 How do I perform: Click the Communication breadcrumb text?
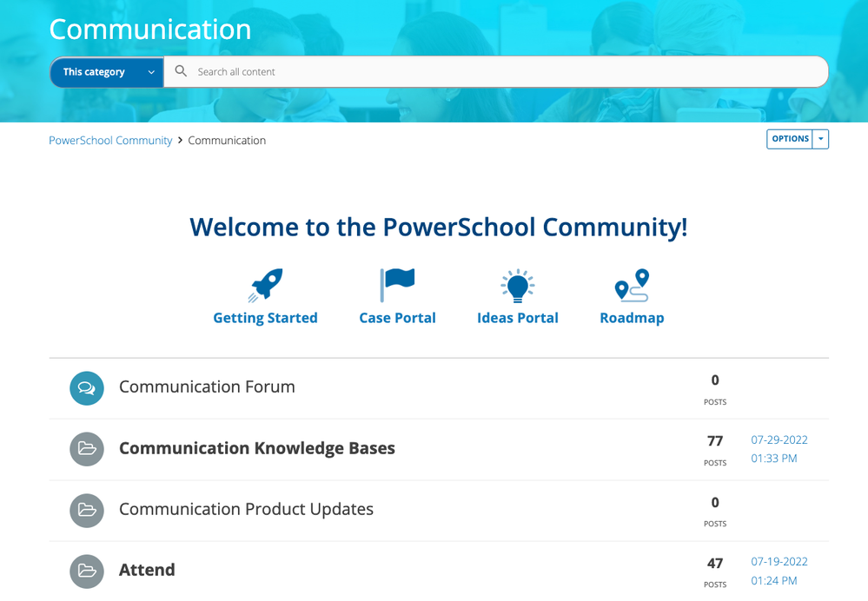(x=227, y=141)
